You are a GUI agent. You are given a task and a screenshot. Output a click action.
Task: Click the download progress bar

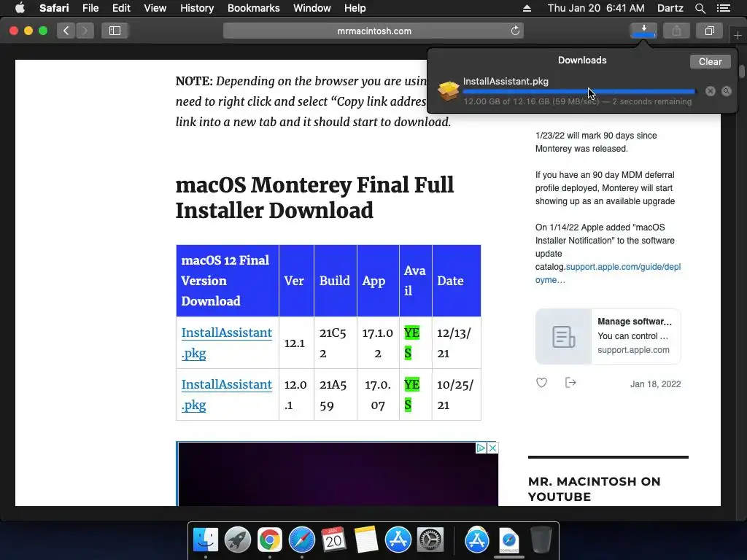(578, 91)
